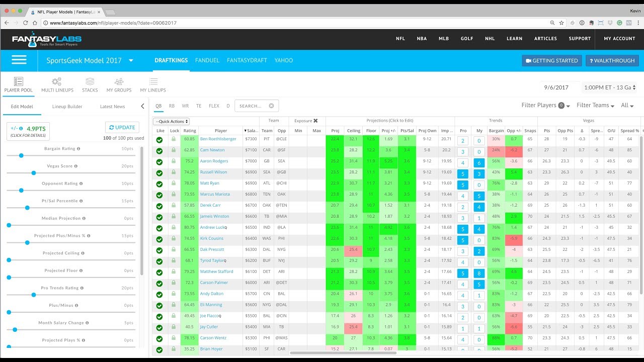Click the 9/6/2017 date field
Viewport: 644px width, 362px height.
559,87
